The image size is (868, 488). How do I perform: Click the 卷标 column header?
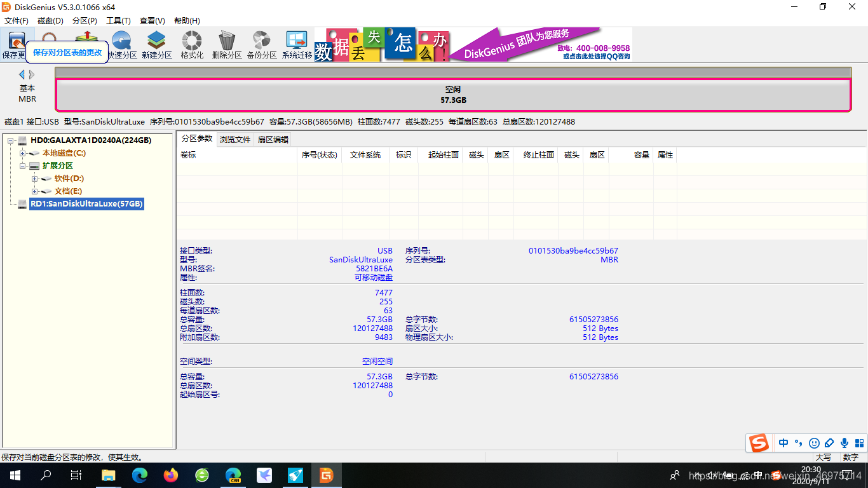[237, 155]
